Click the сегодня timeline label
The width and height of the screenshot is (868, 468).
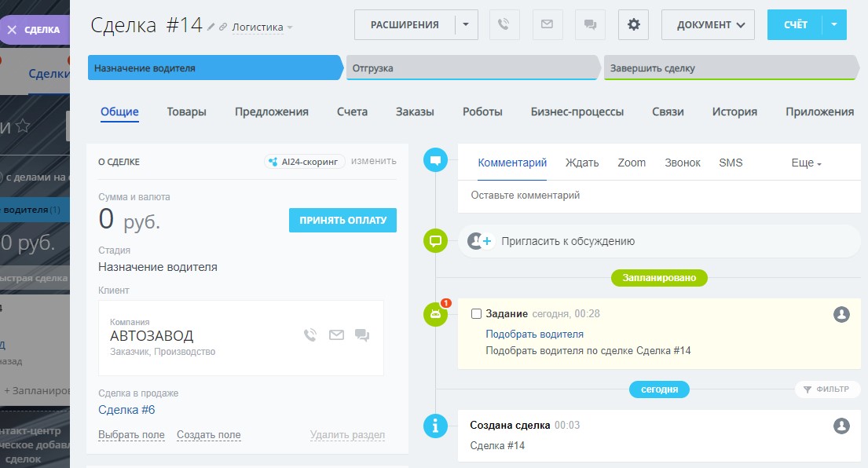[x=659, y=389]
